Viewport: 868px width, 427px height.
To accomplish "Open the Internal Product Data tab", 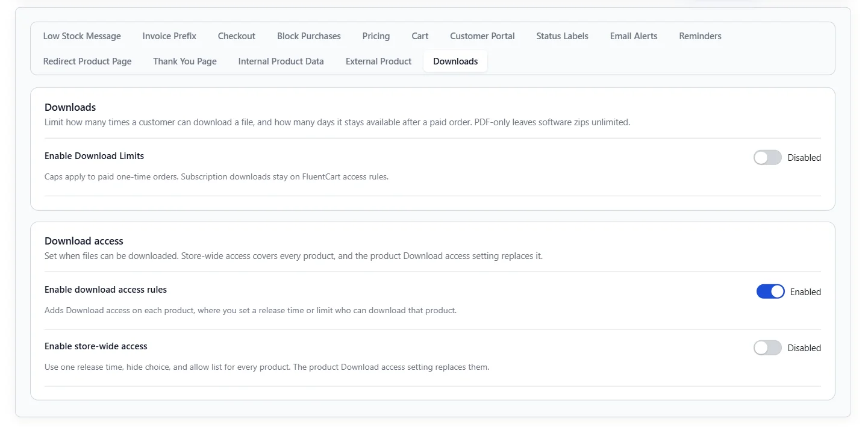I will pos(281,61).
